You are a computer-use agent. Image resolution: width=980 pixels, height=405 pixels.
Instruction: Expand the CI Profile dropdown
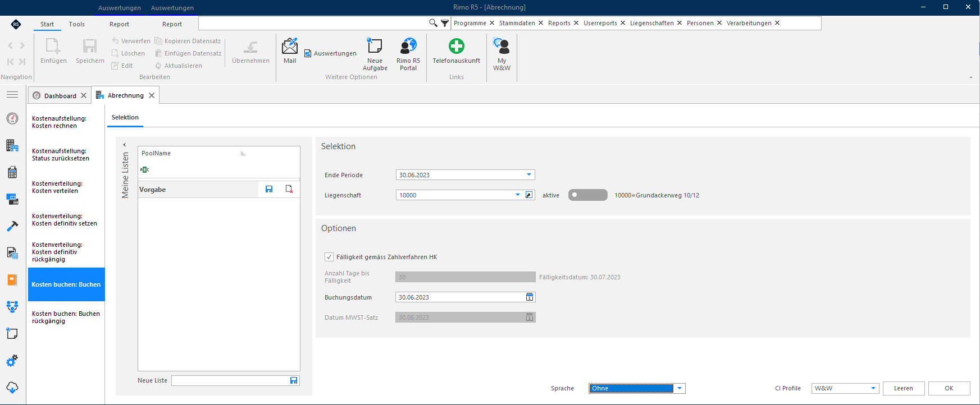tap(873, 388)
